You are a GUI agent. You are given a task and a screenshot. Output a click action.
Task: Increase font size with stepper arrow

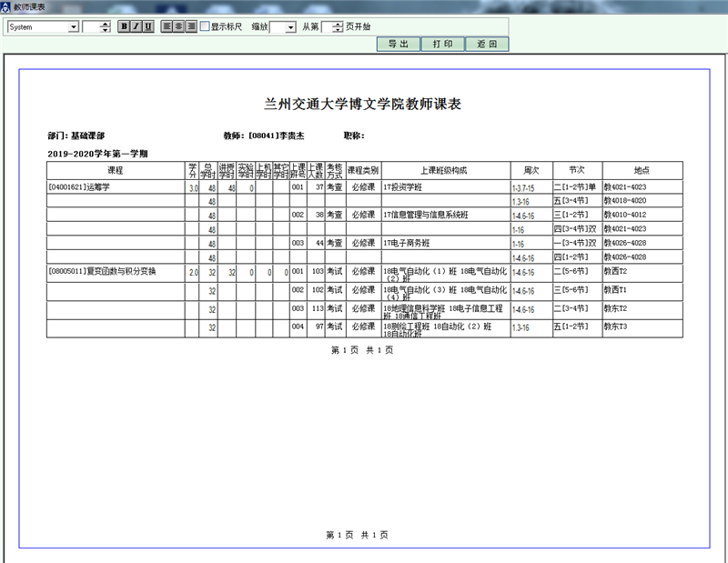(106, 24)
